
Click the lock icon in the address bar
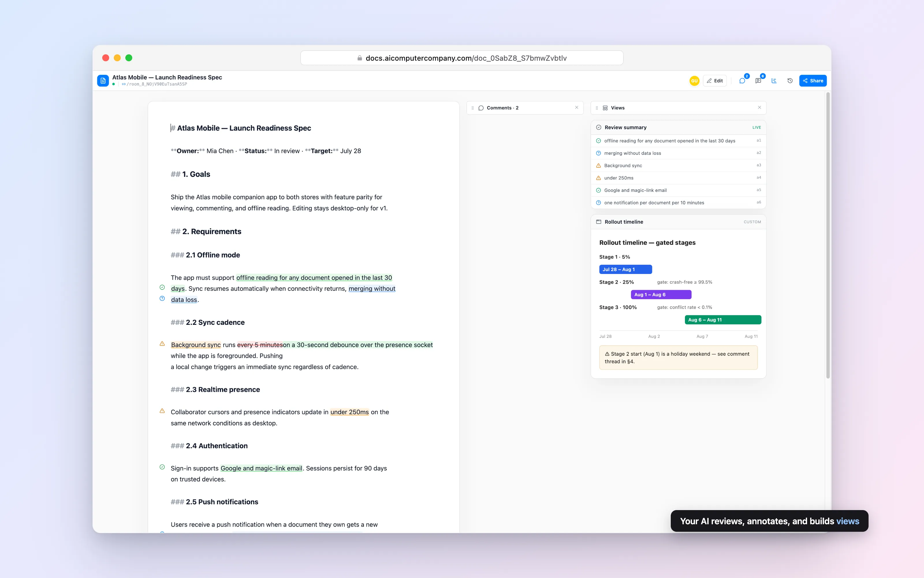360,58
